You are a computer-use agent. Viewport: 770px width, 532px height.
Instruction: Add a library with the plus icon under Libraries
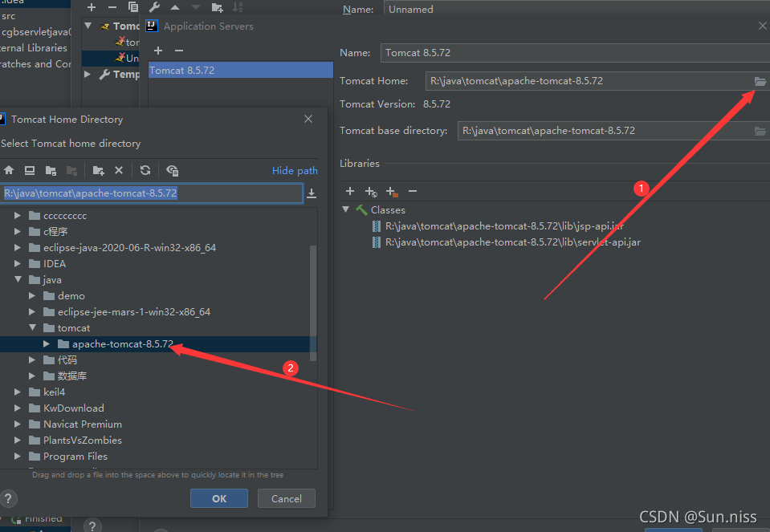[x=350, y=191]
